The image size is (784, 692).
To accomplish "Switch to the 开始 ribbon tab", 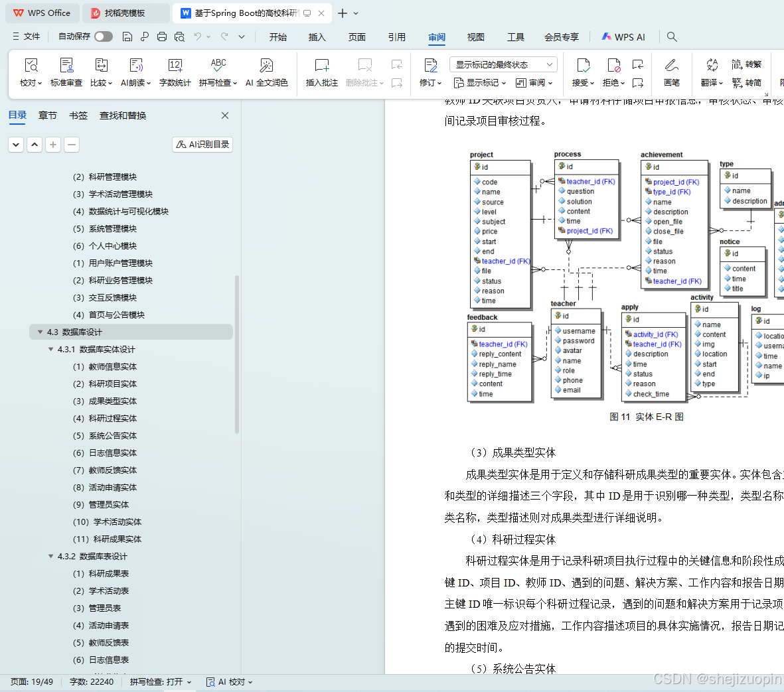I will (x=278, y=37).
